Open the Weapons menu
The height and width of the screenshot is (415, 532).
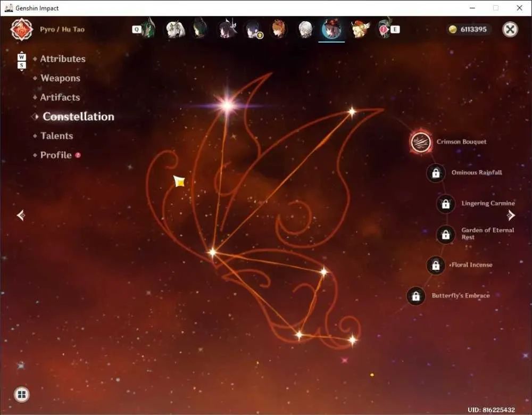point(61,78)
